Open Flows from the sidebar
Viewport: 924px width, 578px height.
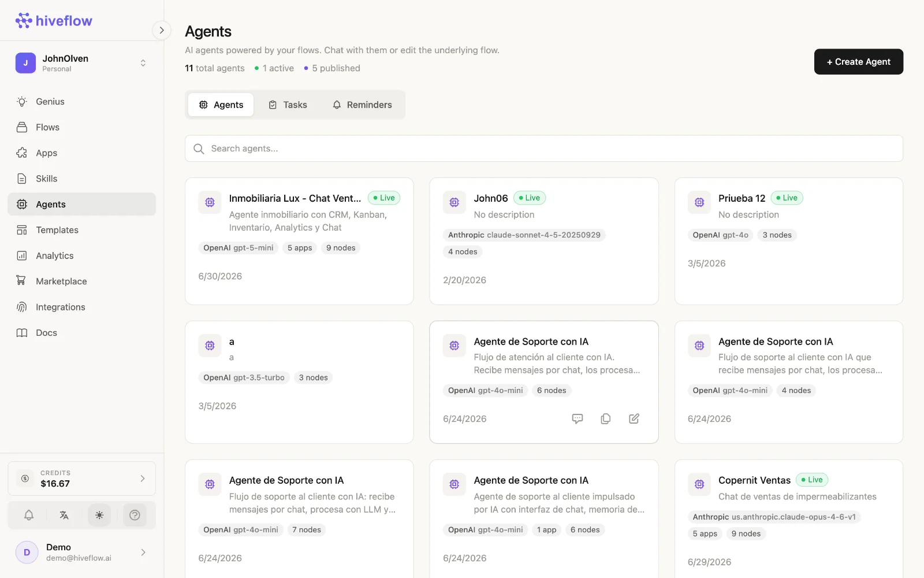point(81,127)
